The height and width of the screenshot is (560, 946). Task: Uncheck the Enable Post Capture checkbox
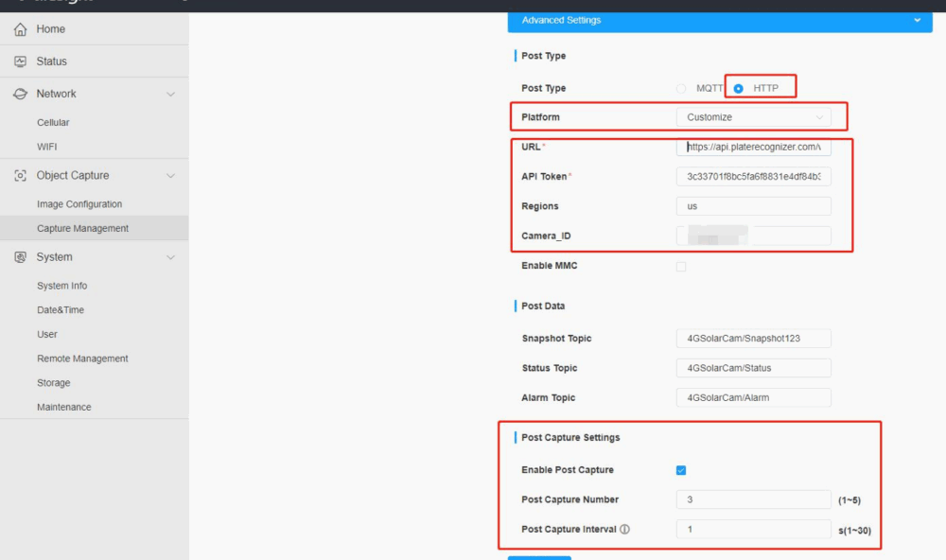681,470
